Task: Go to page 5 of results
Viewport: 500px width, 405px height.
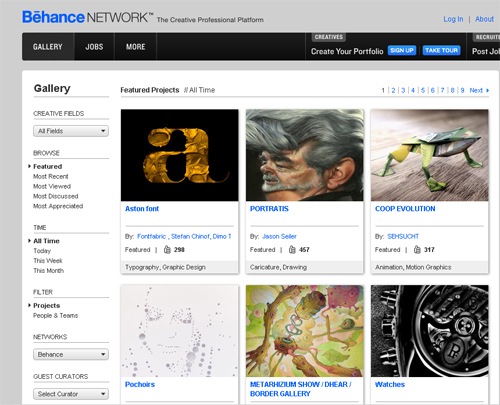Action: (x=423, y=90)
